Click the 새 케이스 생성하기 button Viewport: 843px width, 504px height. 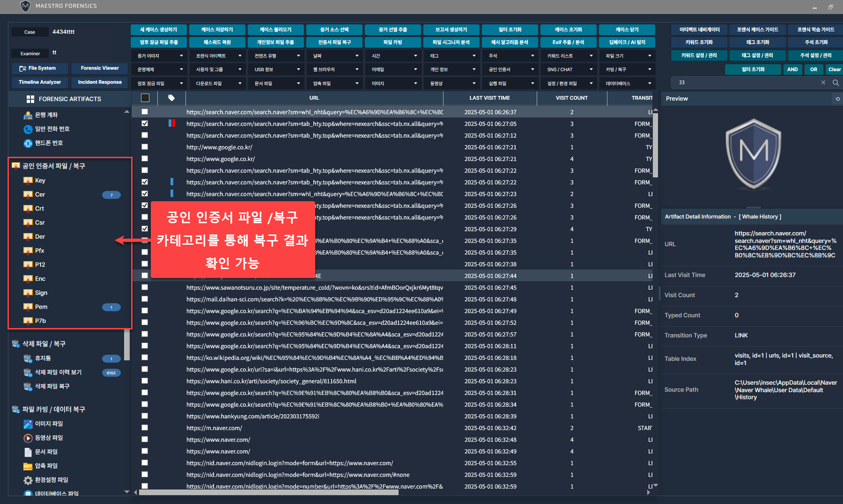159,29
